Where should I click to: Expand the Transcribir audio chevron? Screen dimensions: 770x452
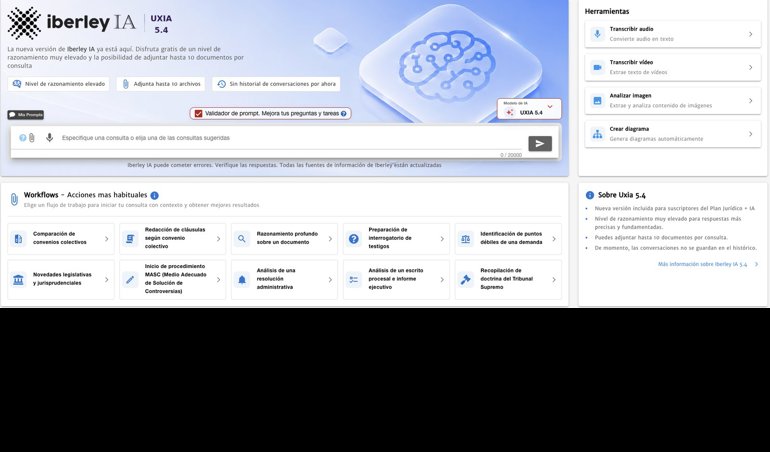[x=750, y=34]
